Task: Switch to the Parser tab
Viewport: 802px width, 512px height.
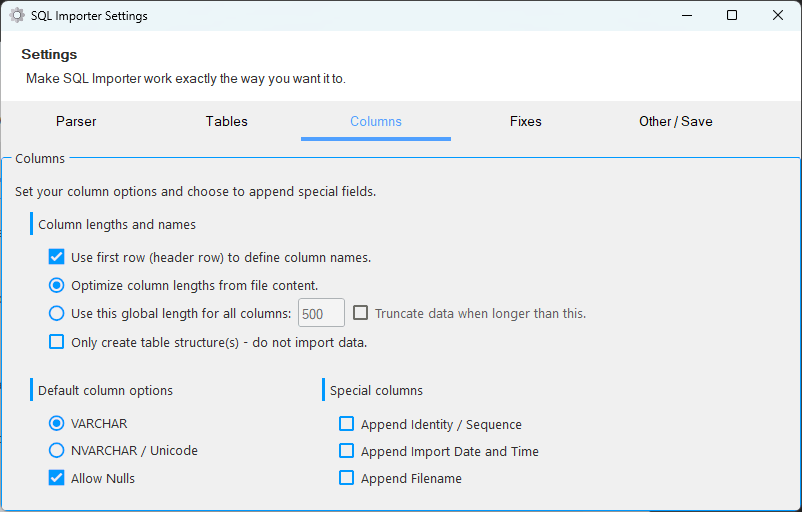Action: pos(76,121)
